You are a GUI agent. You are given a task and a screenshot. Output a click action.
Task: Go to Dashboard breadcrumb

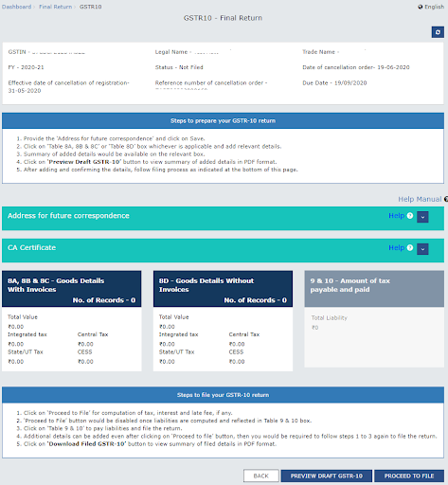(x=16, y=7)
